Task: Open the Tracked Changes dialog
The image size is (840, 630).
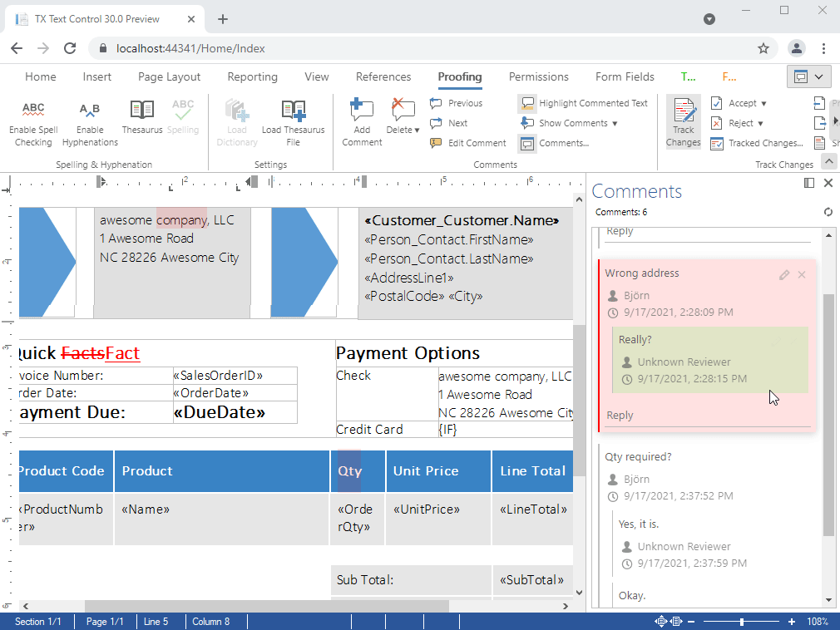Action: [x=757, y=143]
